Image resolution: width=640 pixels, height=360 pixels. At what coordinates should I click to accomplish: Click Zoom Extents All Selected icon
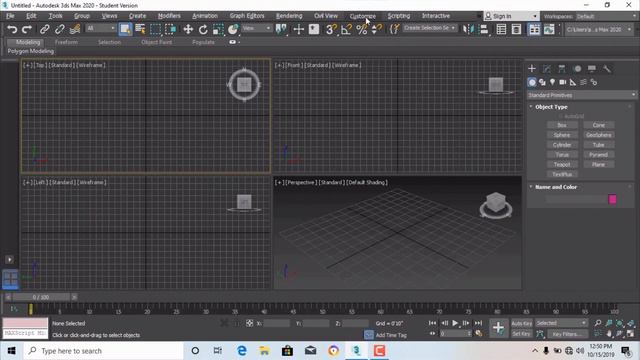[631, 323]
